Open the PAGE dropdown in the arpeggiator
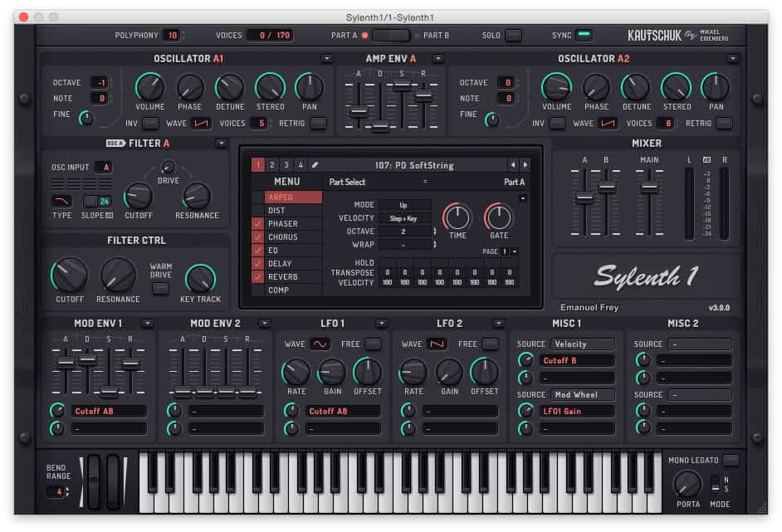The width and height of the screenshot is (782, 532). click(514, 251)
